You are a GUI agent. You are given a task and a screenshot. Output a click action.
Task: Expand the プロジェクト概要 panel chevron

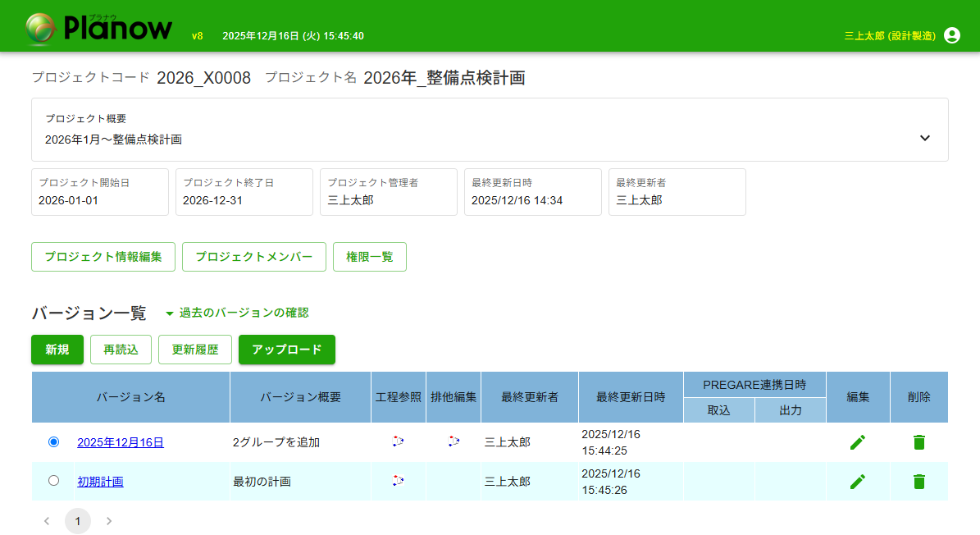924,138
